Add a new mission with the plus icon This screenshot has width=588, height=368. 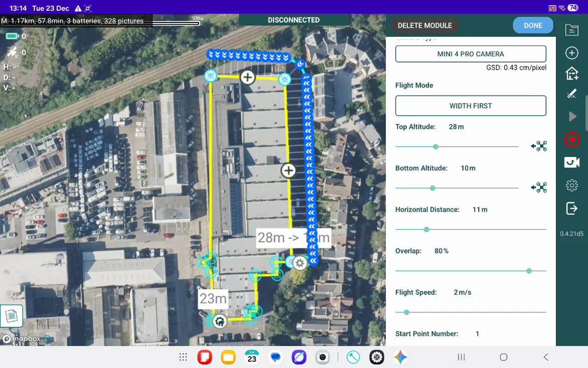pos(571,52)
